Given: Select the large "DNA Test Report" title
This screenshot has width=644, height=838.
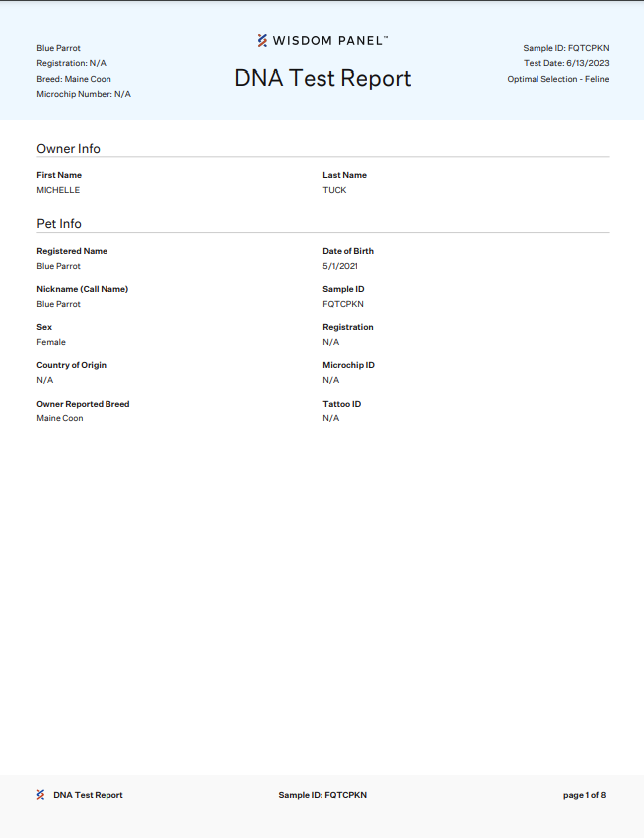Looking at the screenshot, I should click(x=322, y=78).
